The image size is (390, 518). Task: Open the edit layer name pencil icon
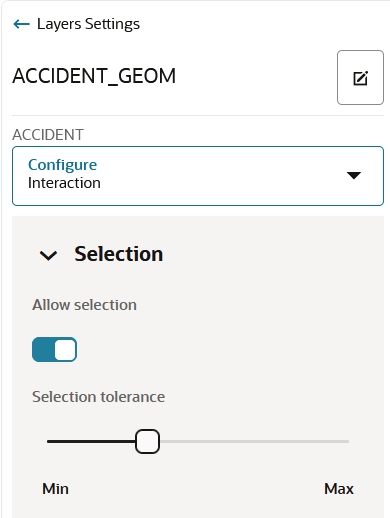click(360, 78)
